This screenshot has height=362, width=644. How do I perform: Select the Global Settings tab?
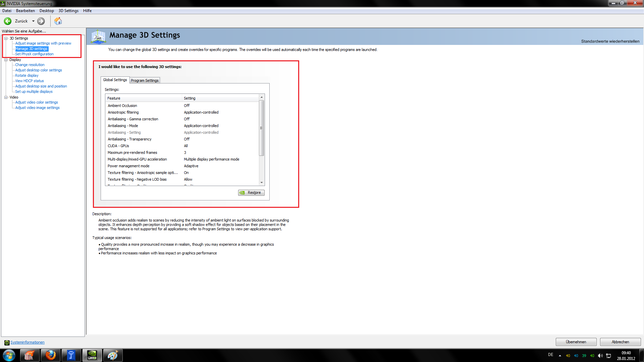point(115,80)
